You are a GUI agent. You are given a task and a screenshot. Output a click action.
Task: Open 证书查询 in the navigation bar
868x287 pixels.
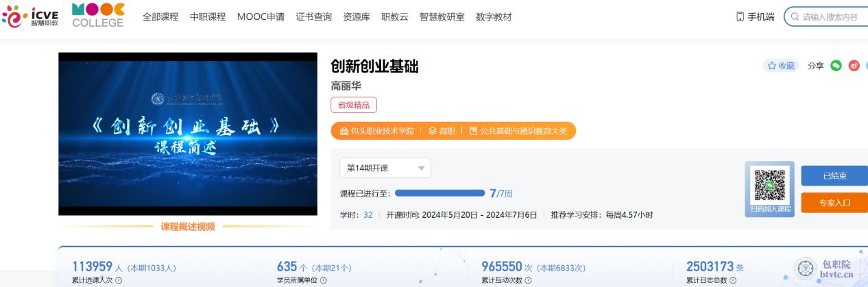coord(314,17)
